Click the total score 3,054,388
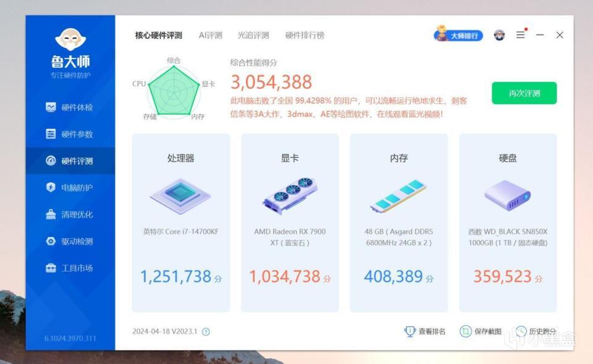593x364 pixels. point(271,82)
